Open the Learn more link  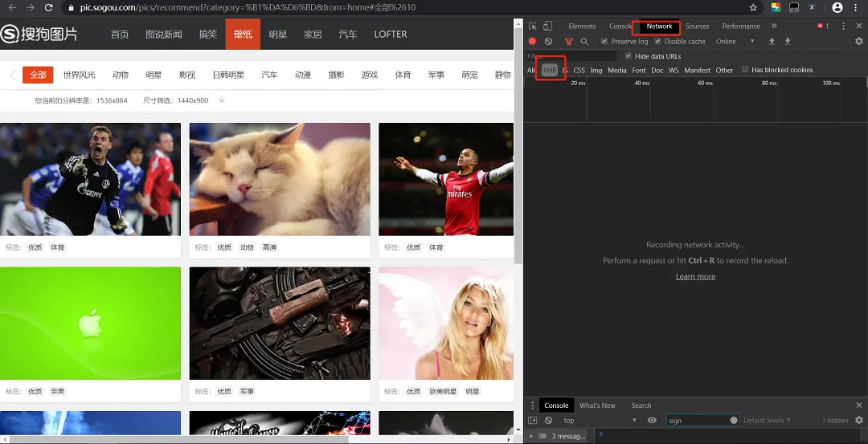[695, 276]
